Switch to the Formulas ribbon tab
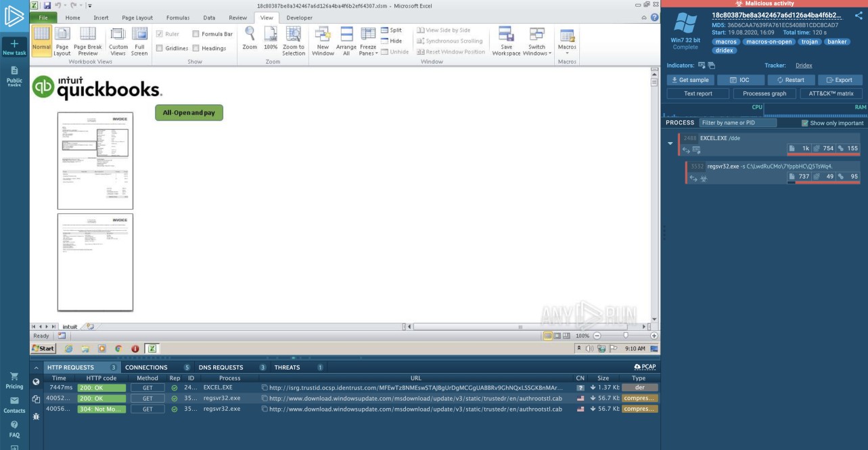Viewport: 868px width, 450px height. [x=178, y=18]
